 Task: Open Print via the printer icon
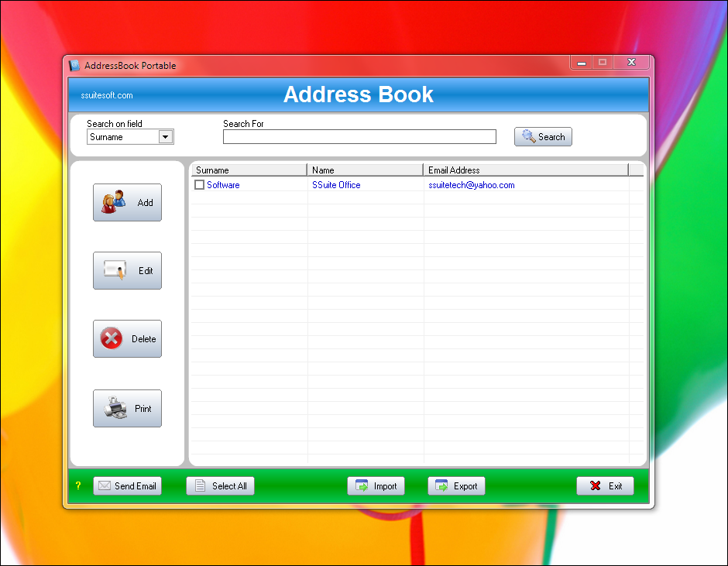(x=127, y=409)
